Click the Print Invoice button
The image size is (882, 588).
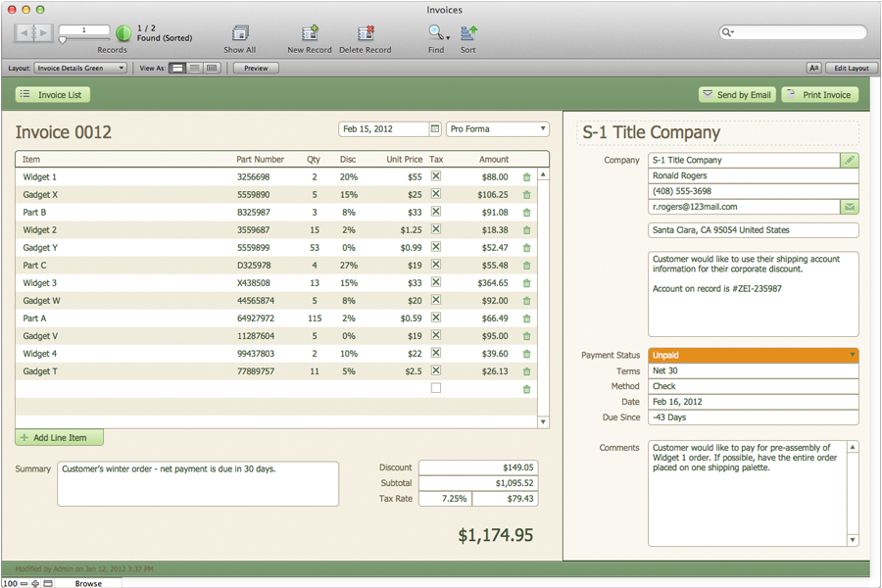pyautogui.click(x=819, y=95)
